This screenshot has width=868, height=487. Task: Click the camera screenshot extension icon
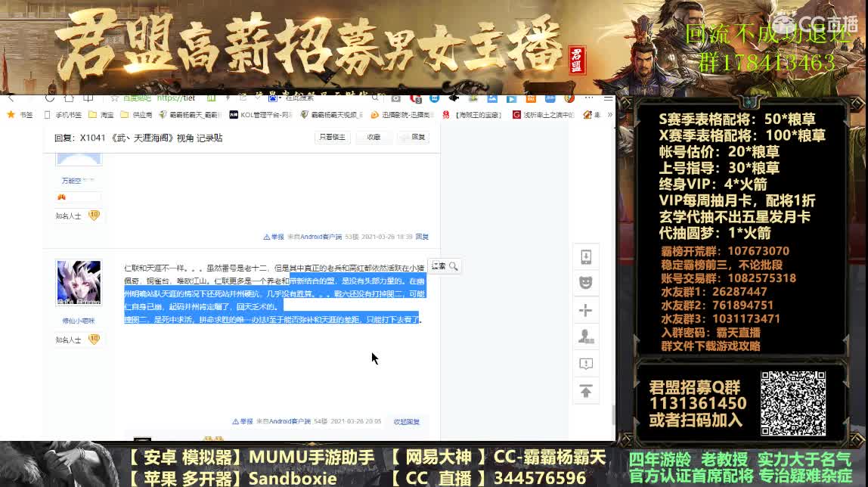(395, 98)
